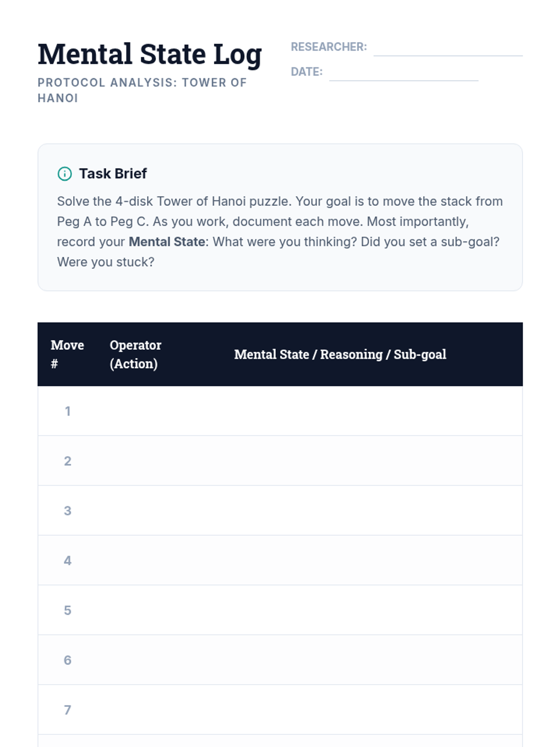Click the Mental State / Reasoning / Sub-goal header
The width and height of the screenshot is (560, 747).
point(340,354)
